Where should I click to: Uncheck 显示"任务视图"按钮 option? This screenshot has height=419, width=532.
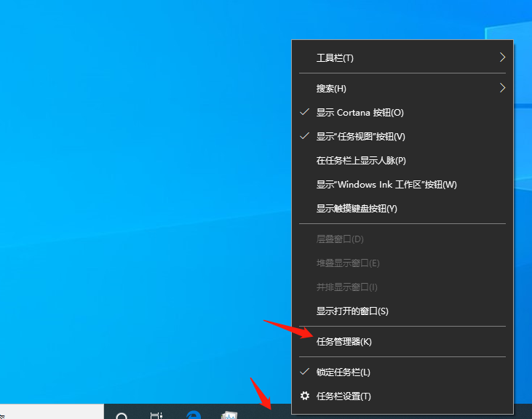(x=360, y=137)
